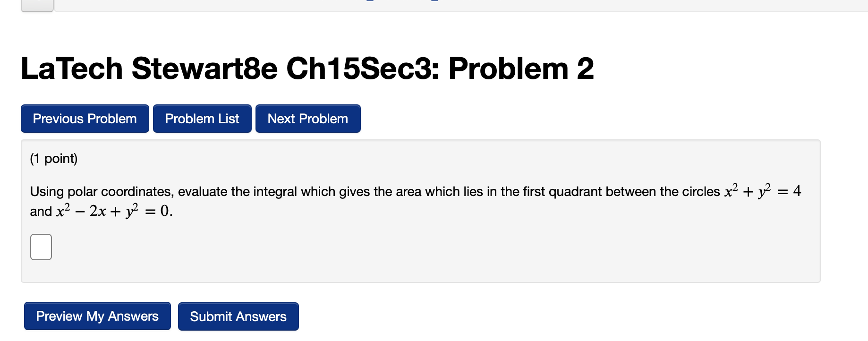Click the Previous Problem button

85,119
